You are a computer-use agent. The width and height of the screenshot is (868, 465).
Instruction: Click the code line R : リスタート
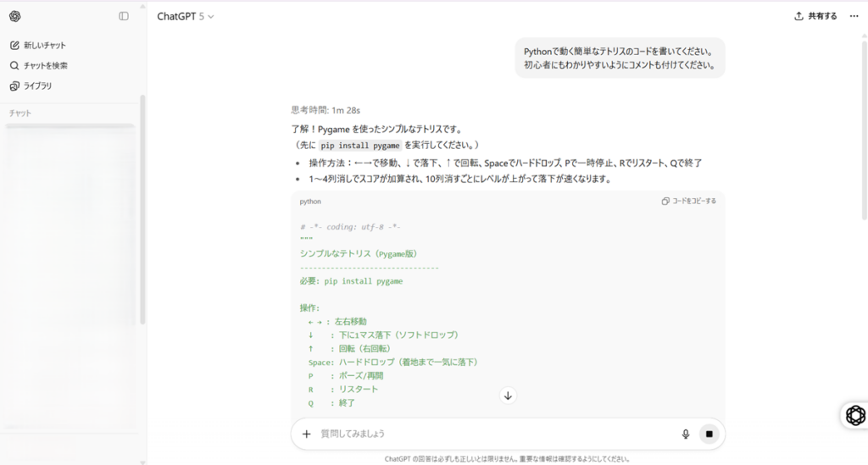(342, 390)
